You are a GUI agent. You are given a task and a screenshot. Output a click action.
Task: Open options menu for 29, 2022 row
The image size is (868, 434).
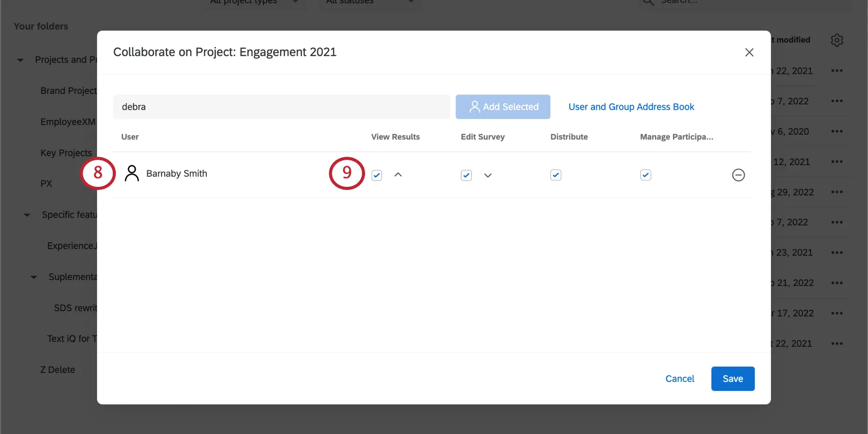[837, 192]
